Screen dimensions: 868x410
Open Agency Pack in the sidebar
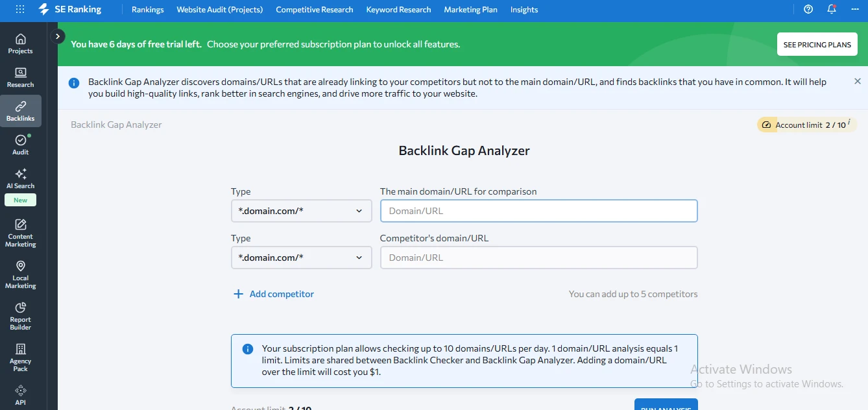(21, 357)
